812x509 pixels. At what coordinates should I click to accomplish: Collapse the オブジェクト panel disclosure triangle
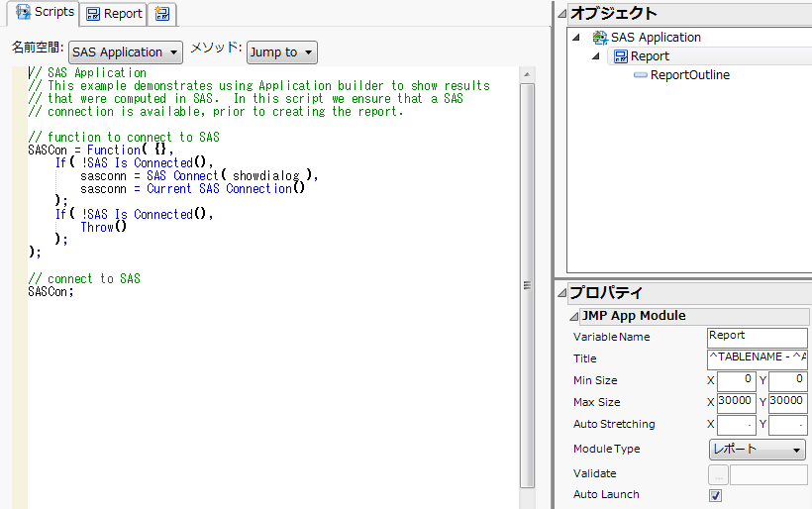tap(561, 14)
